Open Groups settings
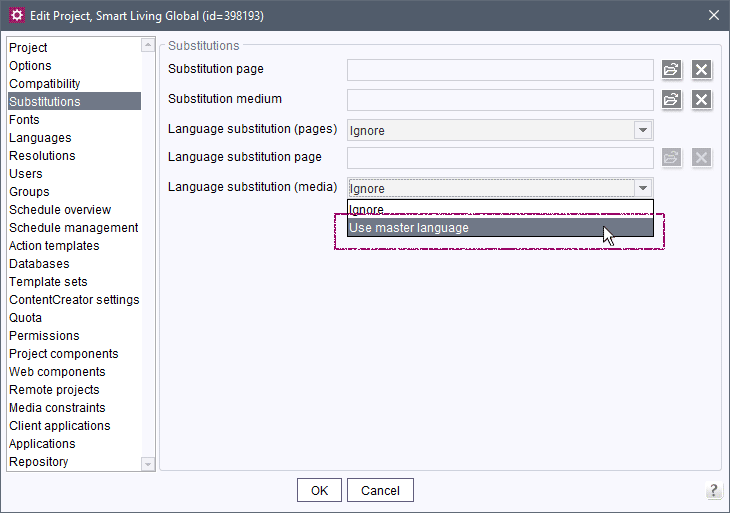 [x=74, y=192]
